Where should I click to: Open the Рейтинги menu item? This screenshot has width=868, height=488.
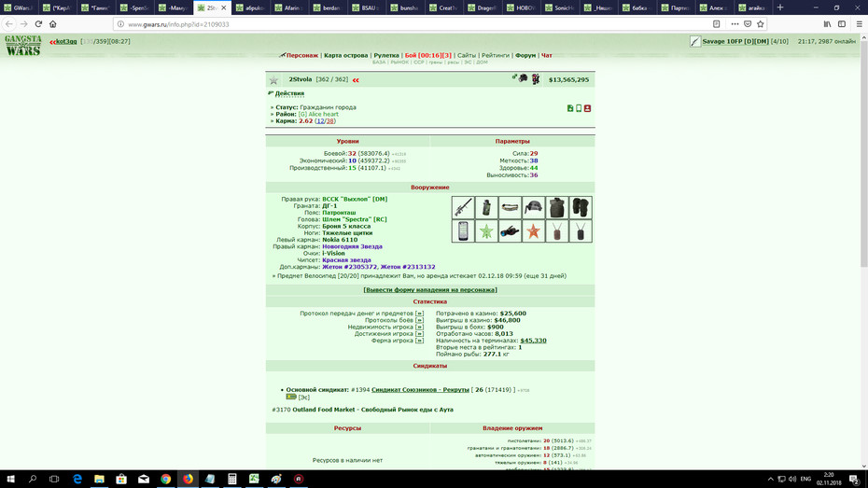[495, 55]
